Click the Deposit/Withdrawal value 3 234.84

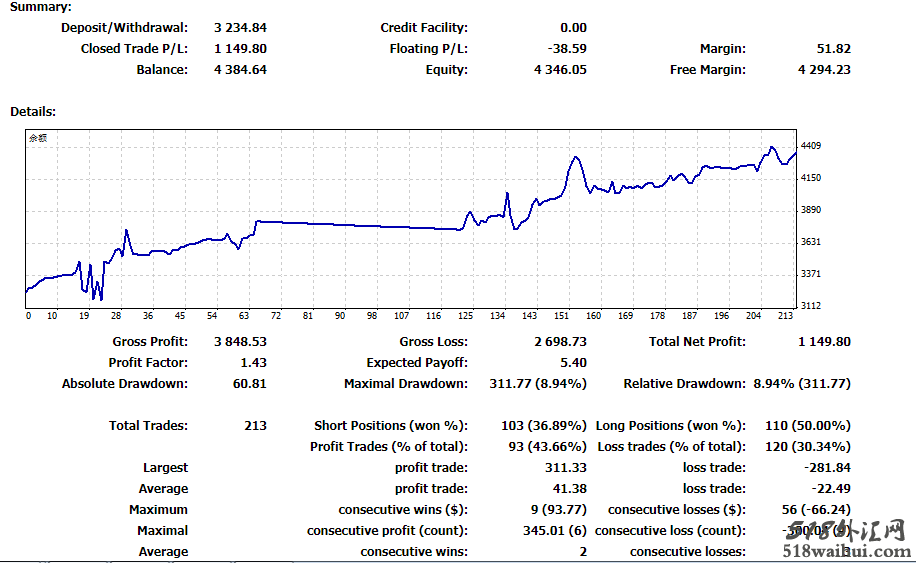tap(240, 28)
